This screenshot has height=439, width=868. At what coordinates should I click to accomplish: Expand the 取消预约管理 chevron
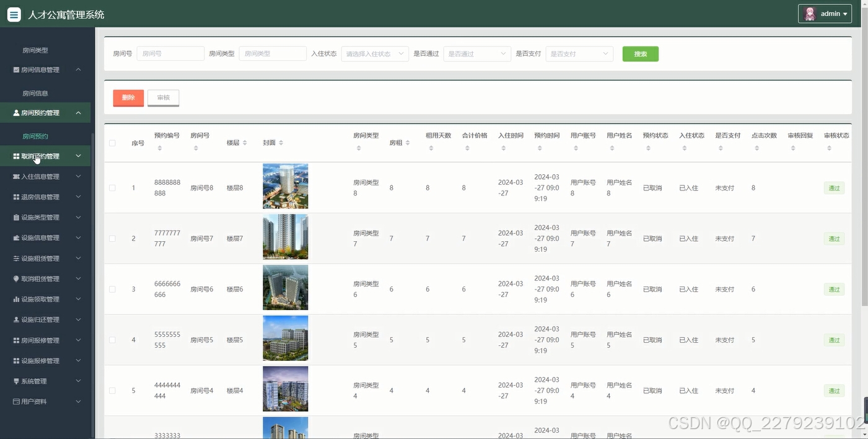(78, 156)
